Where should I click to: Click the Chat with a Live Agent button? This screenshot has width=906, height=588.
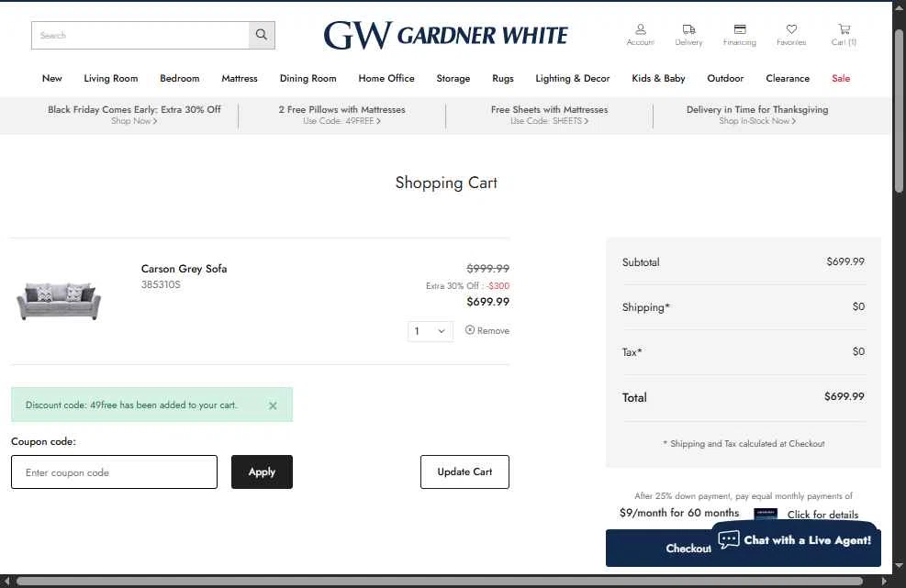pos(795,540)
